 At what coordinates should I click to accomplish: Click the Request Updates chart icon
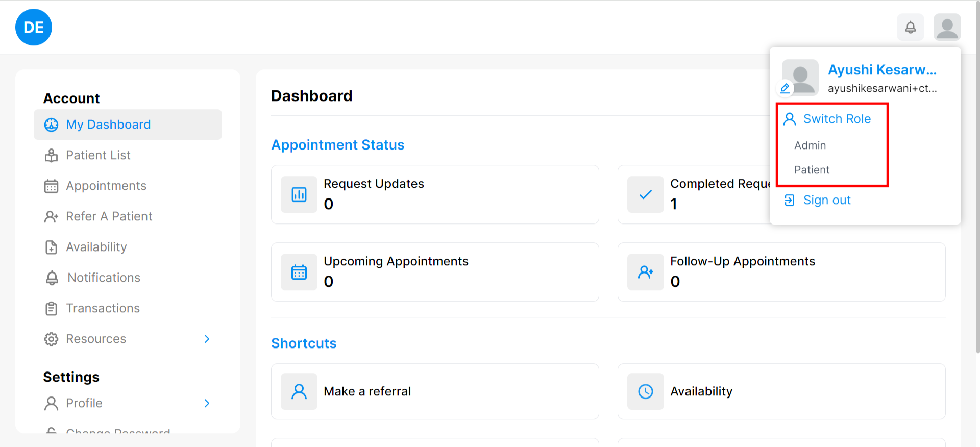[x=299, y=194]
